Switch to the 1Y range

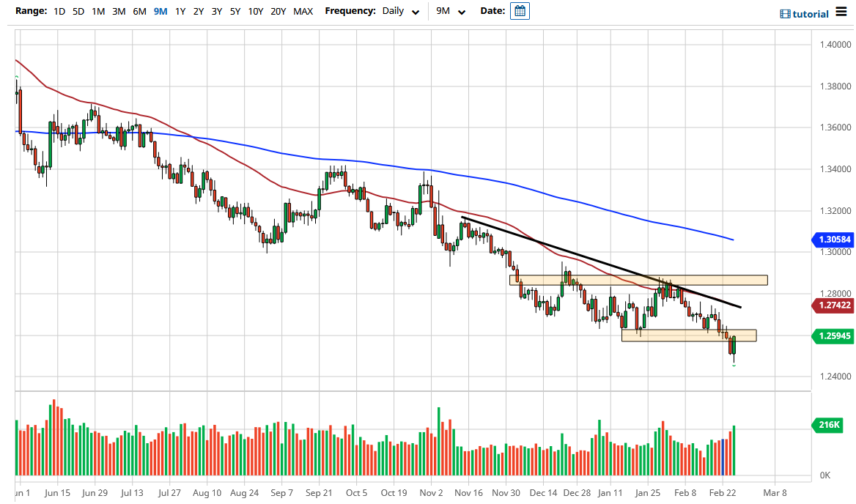click(180, 12)
